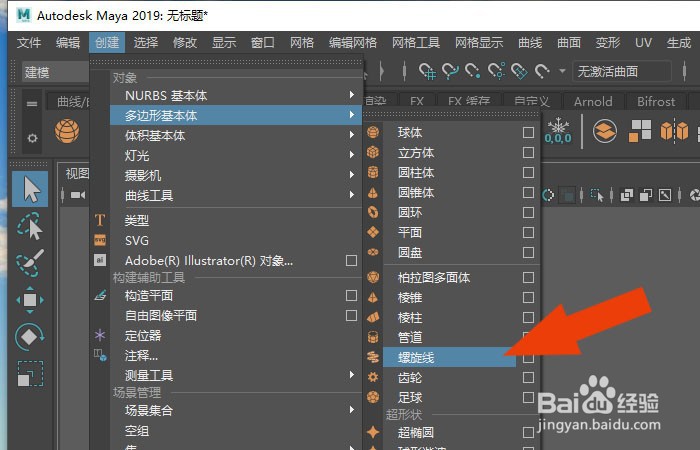Click the SVG icon in Create menu
700x450 pixels.
(100, 240)
